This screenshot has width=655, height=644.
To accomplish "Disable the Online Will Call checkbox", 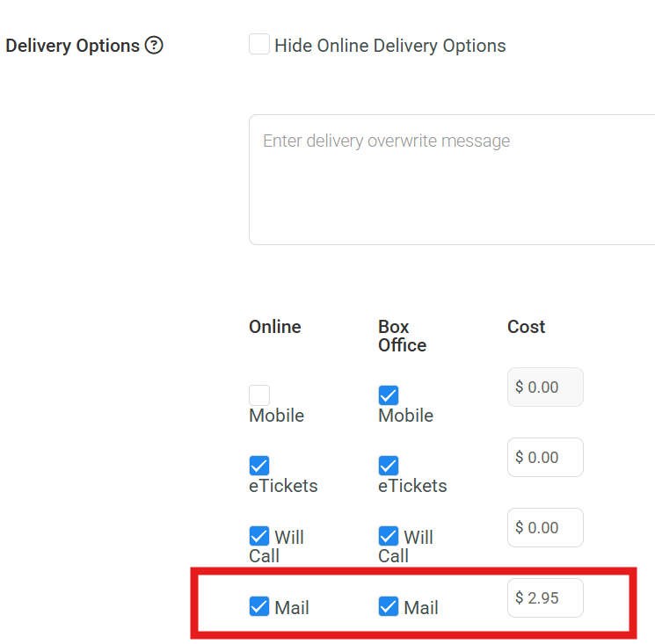I will [259, 536].
